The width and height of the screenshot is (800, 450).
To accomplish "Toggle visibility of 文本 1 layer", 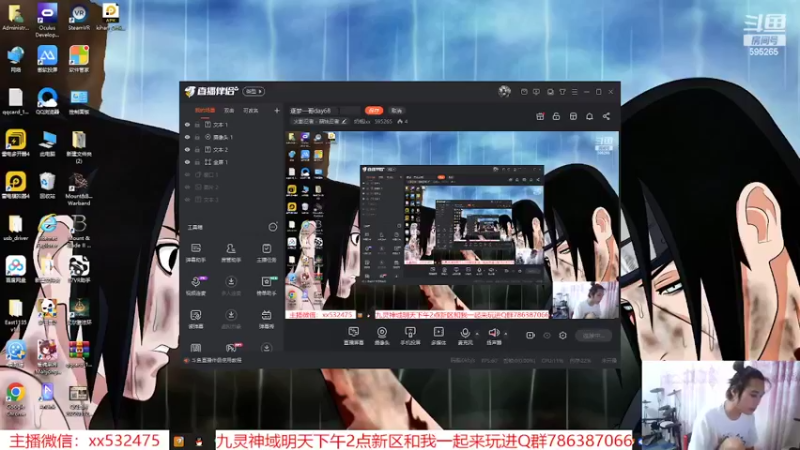I will [187, 124].
